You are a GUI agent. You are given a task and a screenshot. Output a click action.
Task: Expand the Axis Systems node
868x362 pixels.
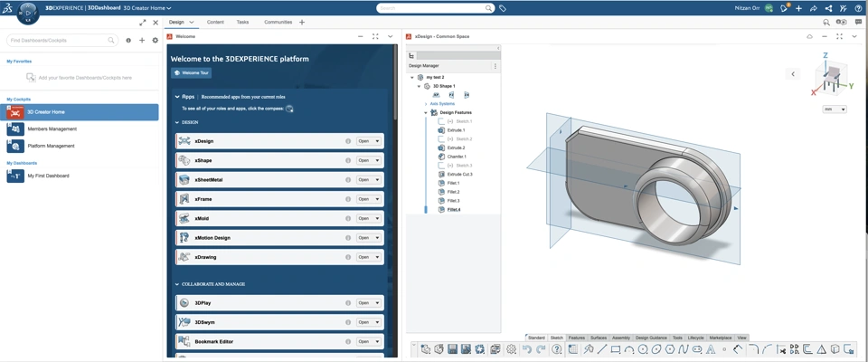(426, 104)
